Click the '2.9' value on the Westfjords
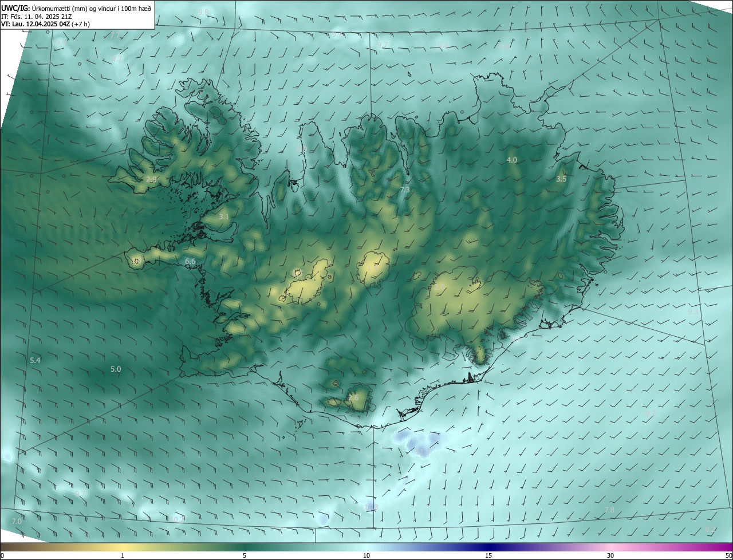The height and width of the screenshot is (560, 733). click(151, 179)
